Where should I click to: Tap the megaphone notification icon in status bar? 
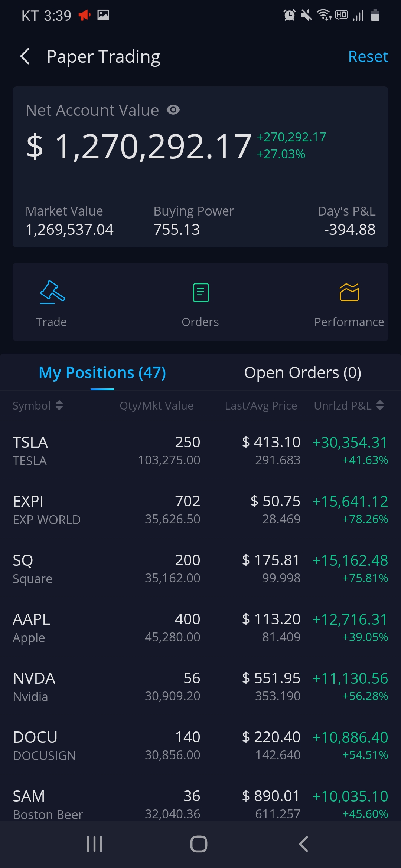pyautogui.click(x=84, y=15)
